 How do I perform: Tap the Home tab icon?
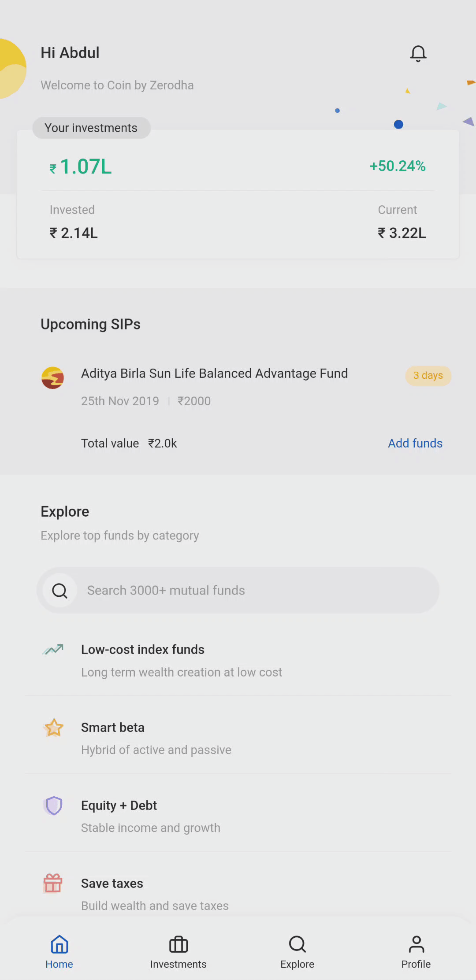[59, 944]
